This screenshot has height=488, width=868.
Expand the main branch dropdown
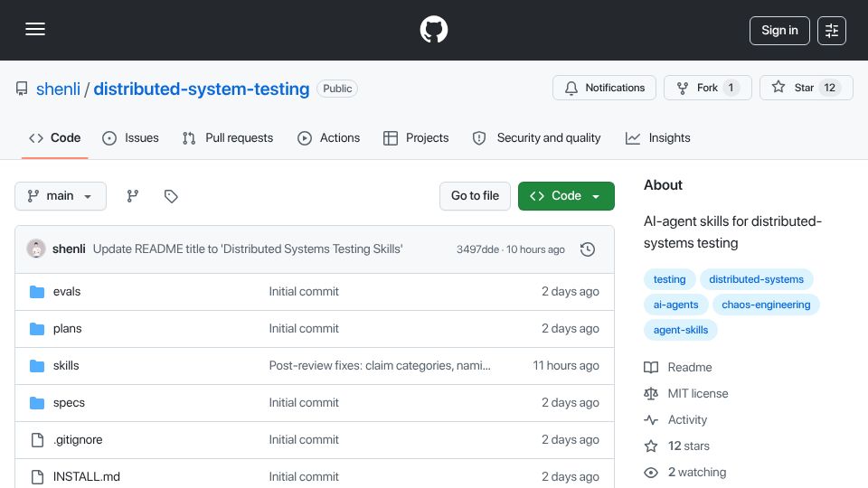(x=61, y=196)
